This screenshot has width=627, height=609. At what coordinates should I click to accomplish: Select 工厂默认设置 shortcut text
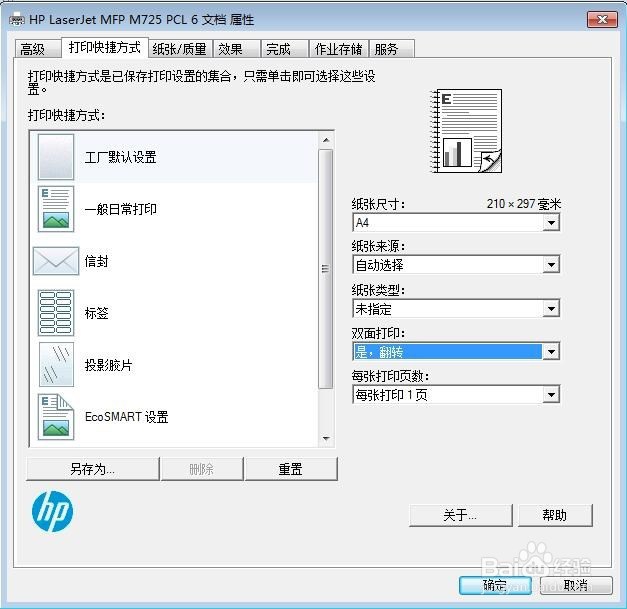[120, 157]
